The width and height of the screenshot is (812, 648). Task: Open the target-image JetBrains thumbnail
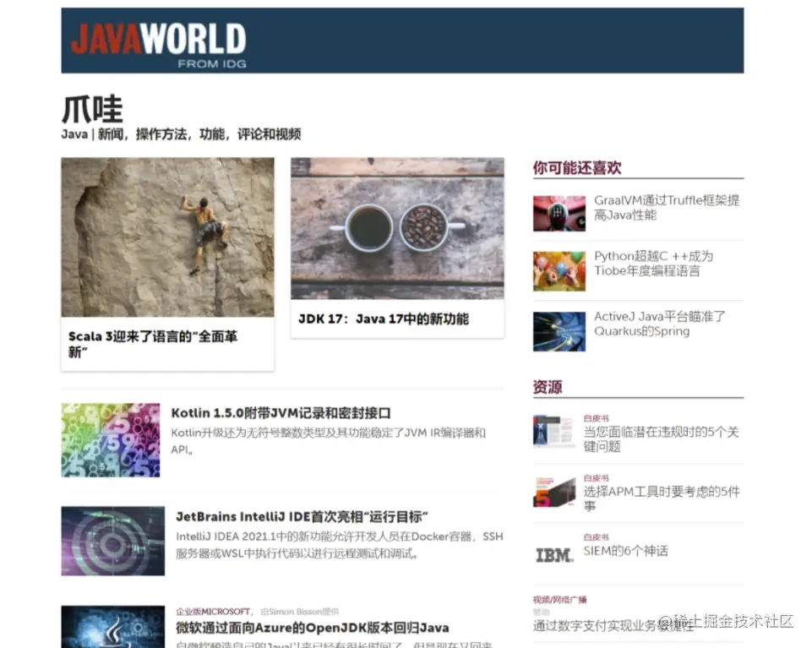coord(113,541)
